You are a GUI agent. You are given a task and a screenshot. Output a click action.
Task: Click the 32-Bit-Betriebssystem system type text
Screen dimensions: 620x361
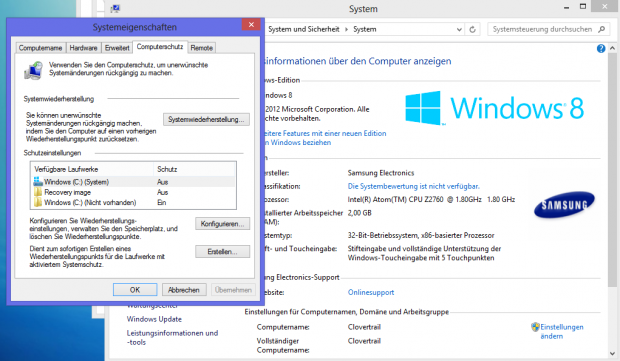(421, 235)
